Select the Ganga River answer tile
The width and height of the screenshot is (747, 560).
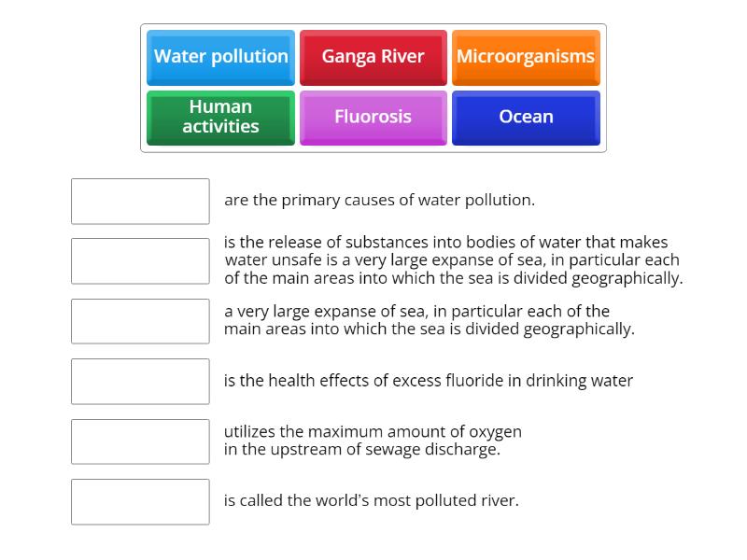[x=373, y=57]
